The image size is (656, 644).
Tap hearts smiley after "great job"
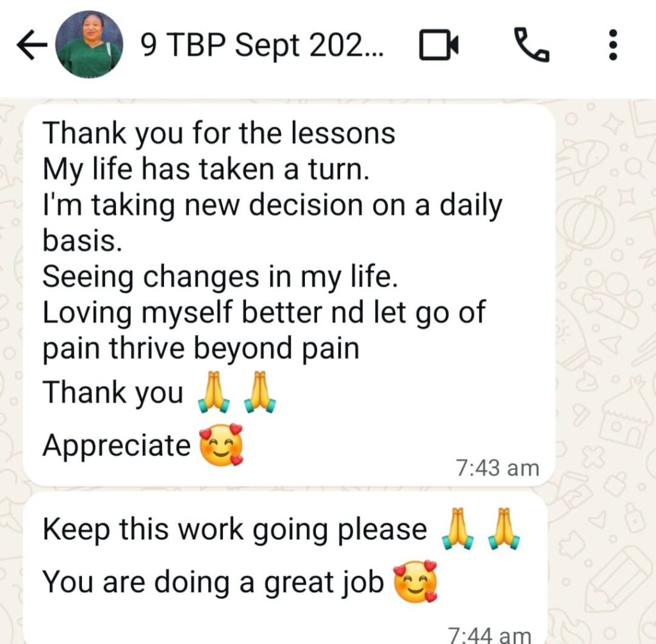pyautogui.click(x=415, y=582)
